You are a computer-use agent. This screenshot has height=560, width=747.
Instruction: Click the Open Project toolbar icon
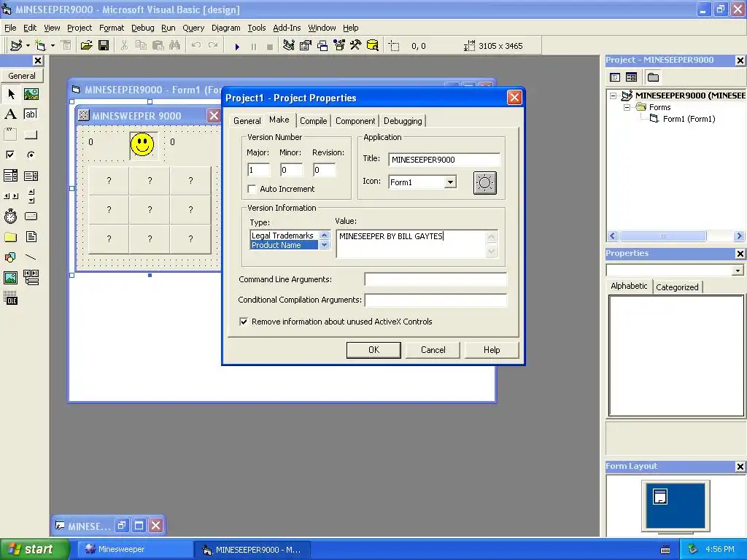coord(86,46)
